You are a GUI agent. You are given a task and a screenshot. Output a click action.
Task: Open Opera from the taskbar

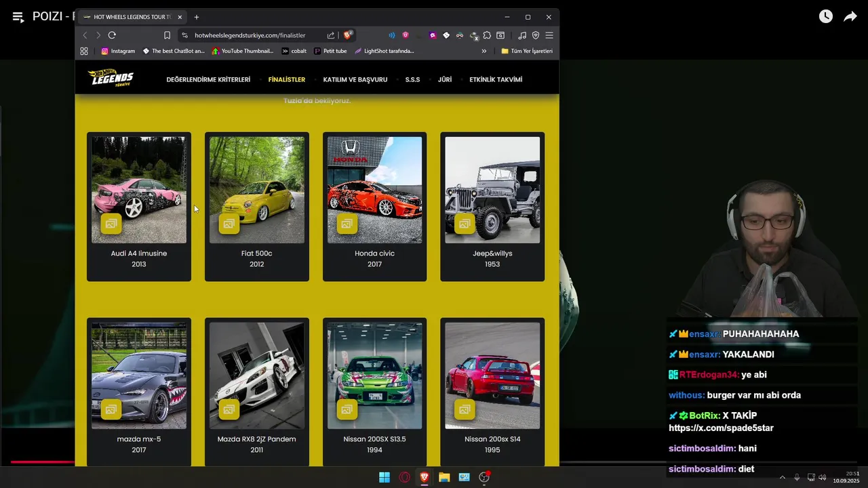coord(404,477)
